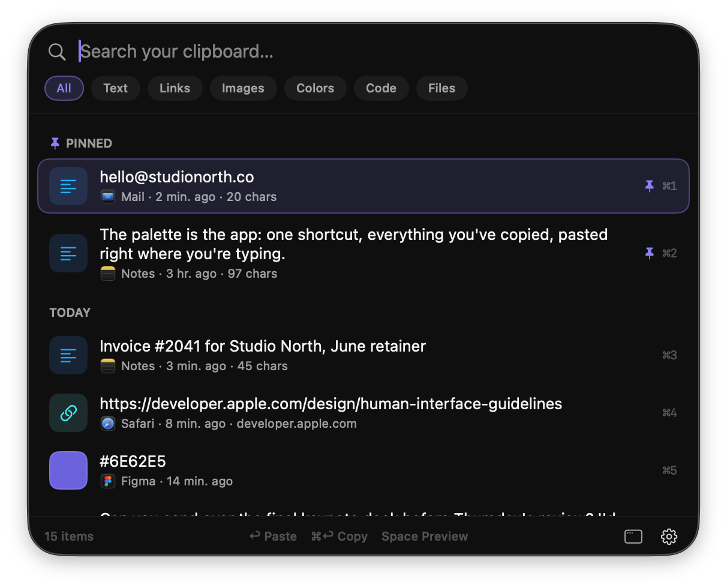Click Space Preview in the footer
Image resolution: width=727 pixels, height=588 pixels.
tap(425, 536)
